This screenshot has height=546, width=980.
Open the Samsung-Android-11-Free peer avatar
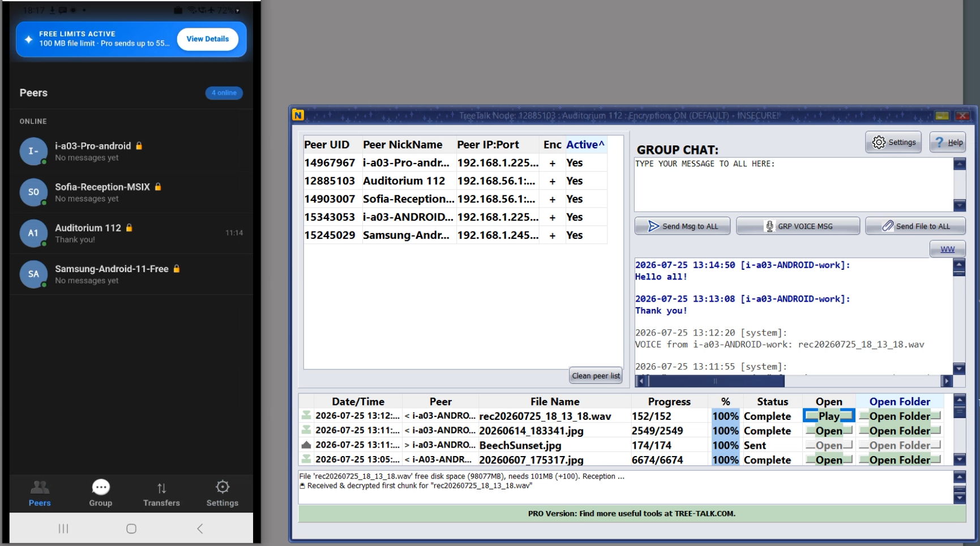(33, 274)
